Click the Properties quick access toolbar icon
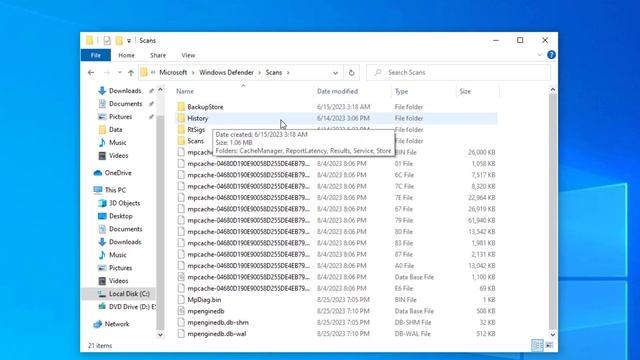This screenshot has width=640, height=360. (x=107, y=40)
